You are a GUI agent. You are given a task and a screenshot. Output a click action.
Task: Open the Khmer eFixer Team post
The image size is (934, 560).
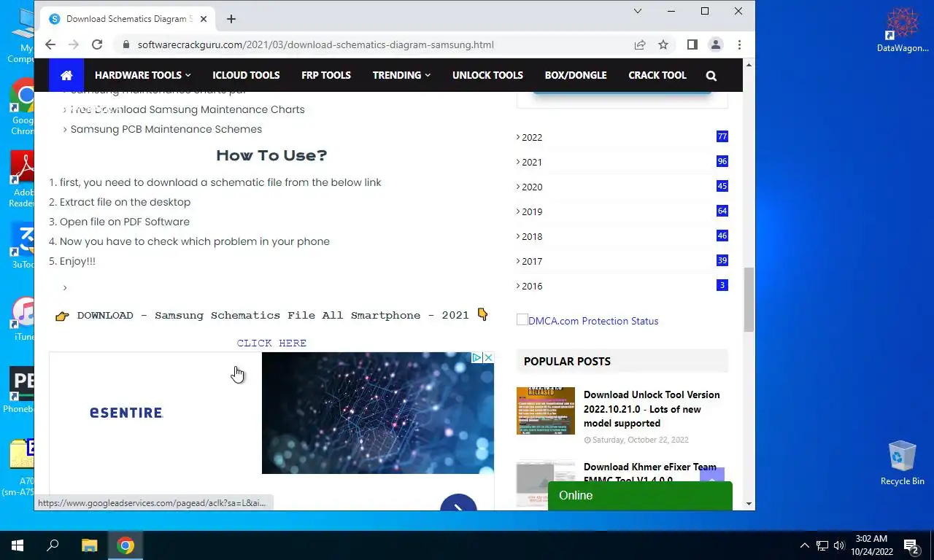click(650, 473)
